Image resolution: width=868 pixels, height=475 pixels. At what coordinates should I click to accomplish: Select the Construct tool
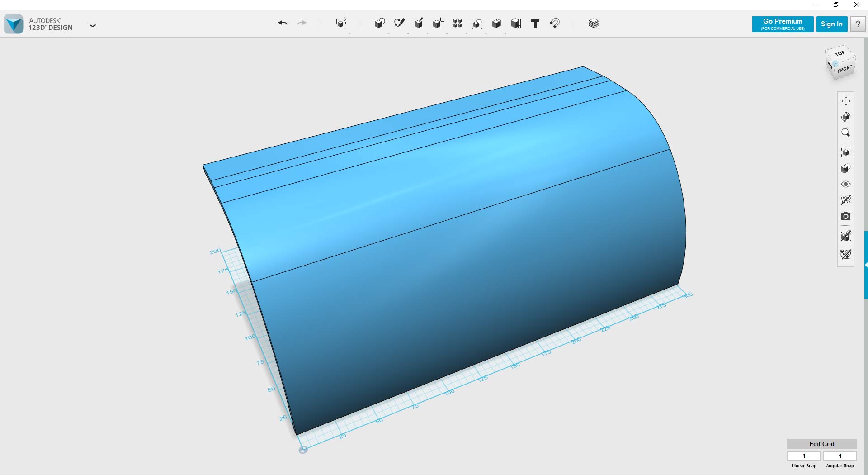[x=419, y=23]
